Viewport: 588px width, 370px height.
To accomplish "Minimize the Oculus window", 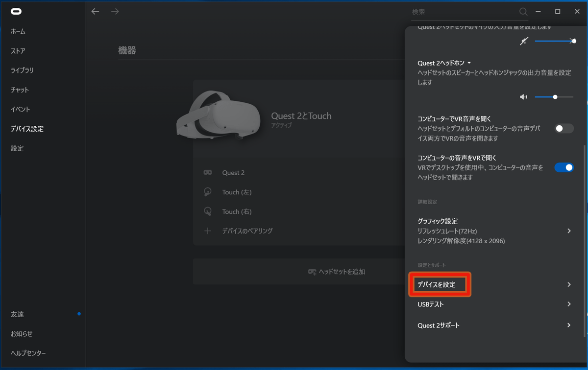I will point(538,11).
